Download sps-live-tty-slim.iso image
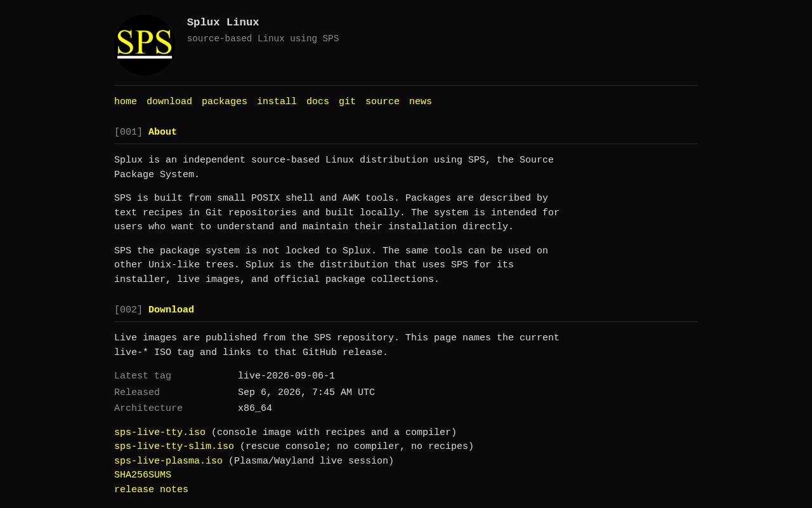 [174, 446]
